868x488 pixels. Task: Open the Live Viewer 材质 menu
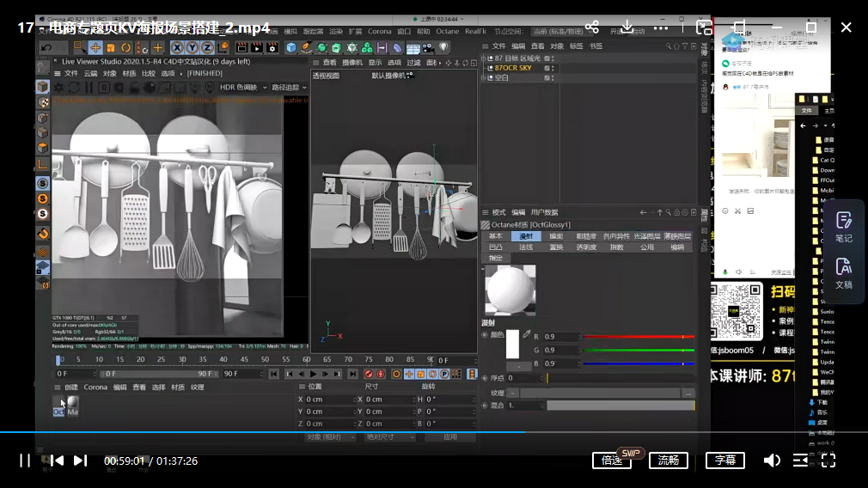(x=129, y=73)
